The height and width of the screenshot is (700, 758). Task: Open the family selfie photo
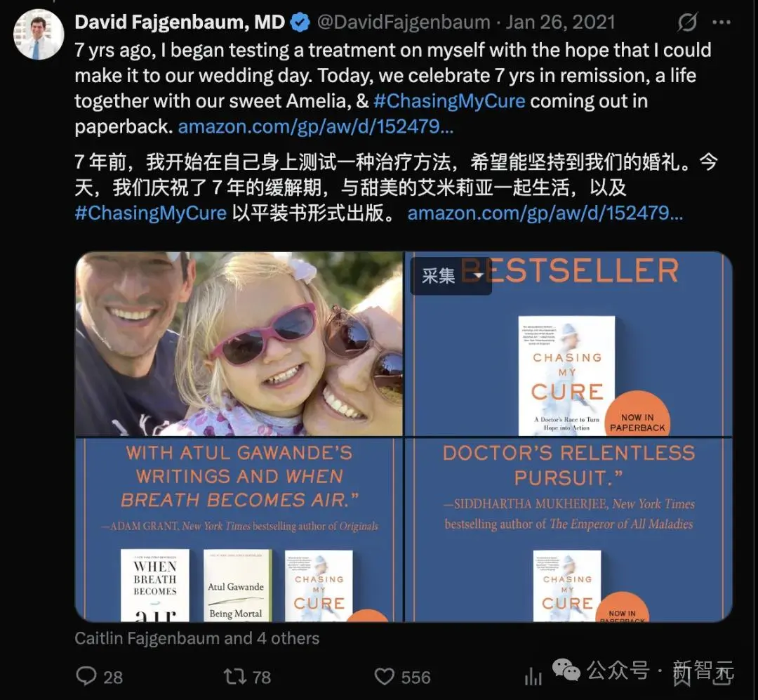coord(239,344)
